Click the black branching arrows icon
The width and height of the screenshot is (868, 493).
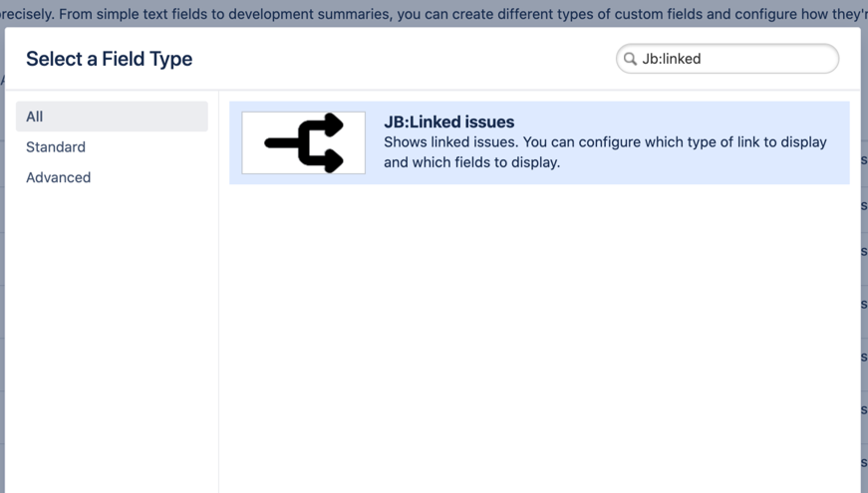pos(305,143)
